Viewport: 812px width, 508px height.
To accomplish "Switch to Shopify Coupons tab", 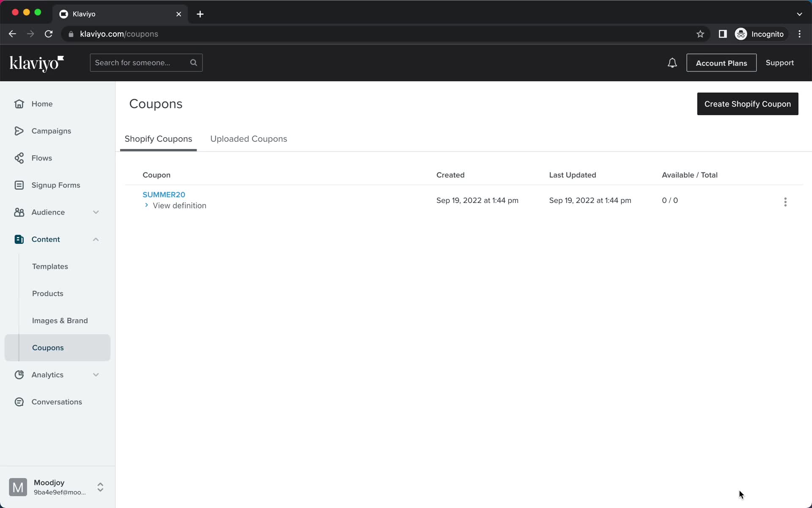I will (x=158, y=139).
